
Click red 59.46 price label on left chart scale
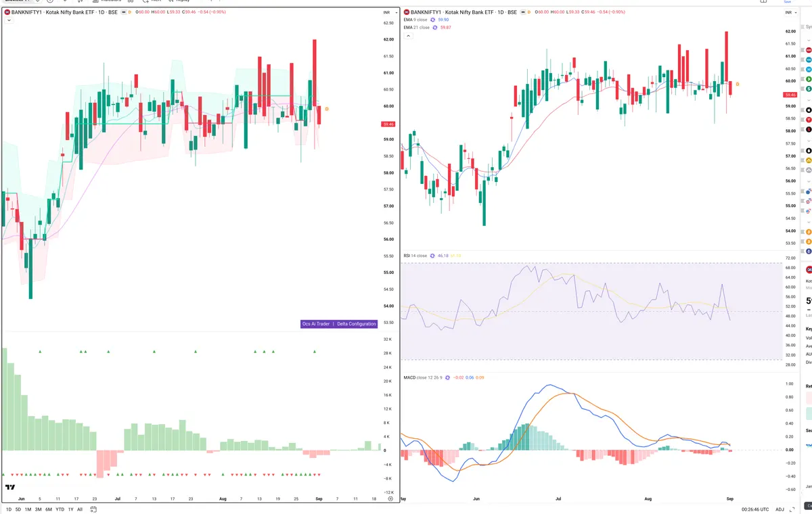coord(388,124)
